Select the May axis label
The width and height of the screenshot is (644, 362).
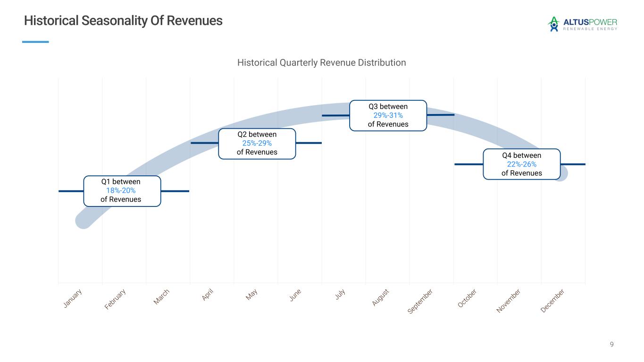(251, 295)
